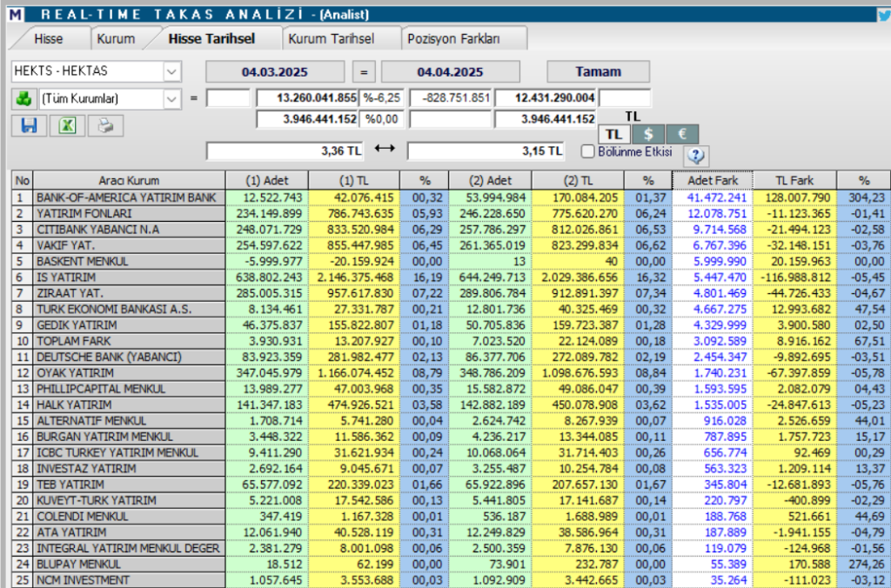Click the save diskette icon
This screenshot has height=588, width=891.
[29, 125]
